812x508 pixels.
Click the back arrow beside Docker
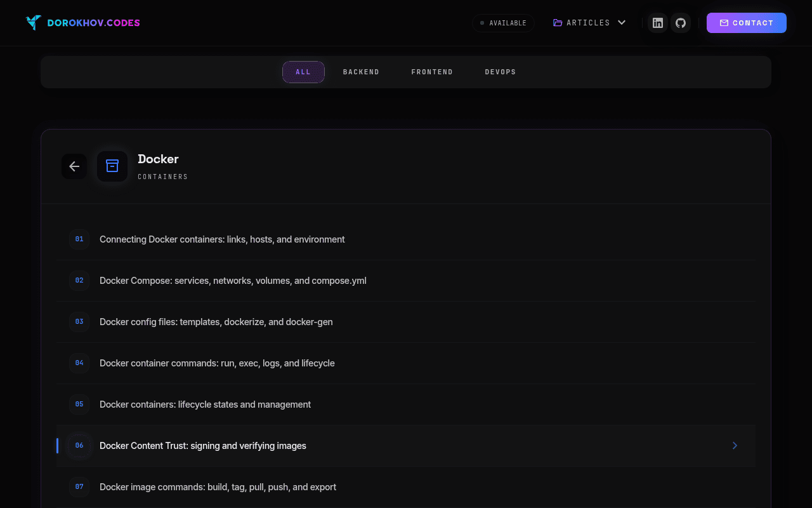pos(74,166)
